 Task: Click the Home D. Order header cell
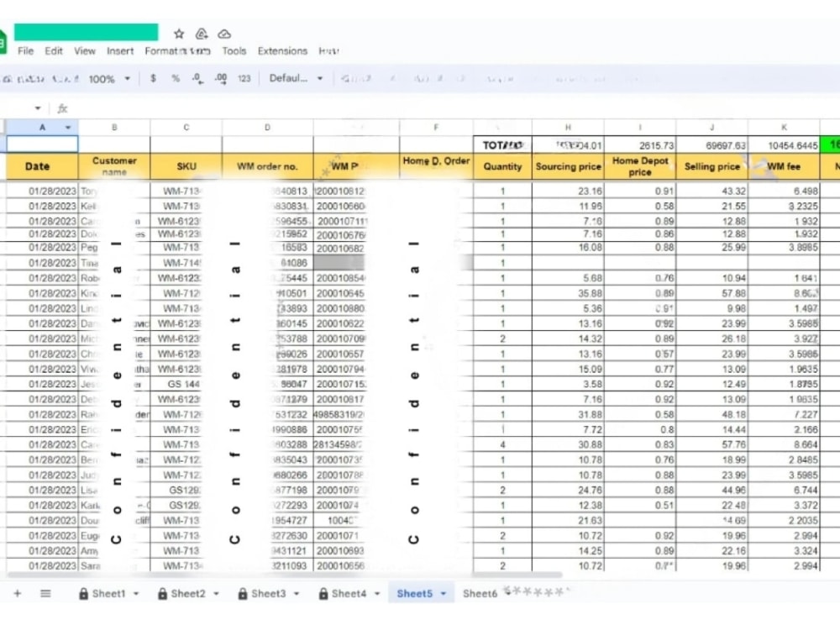pyautogui.click(x=436, y=166)
